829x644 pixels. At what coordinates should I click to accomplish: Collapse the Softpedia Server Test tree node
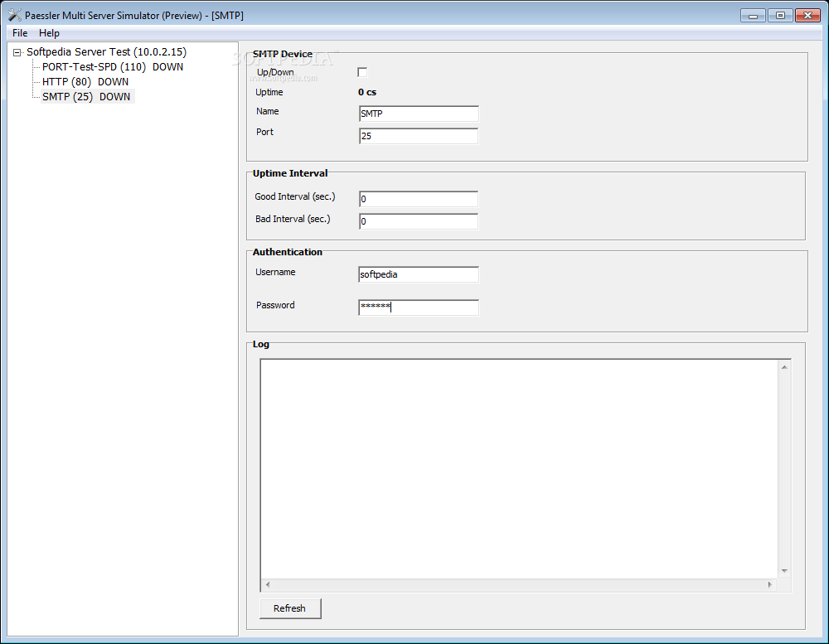tap(17, 52)
